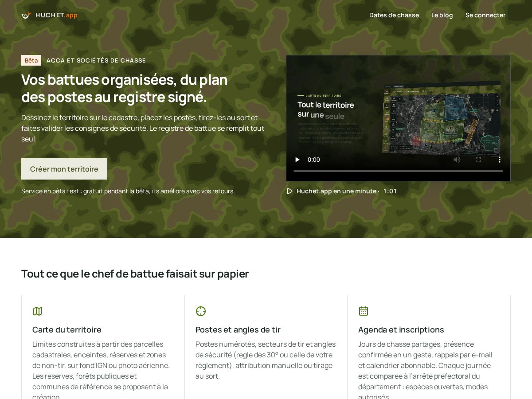The height and width of the screenshot is (399, 532).
Task: Click the Créer mon territoire button
Action: point(64,169)
